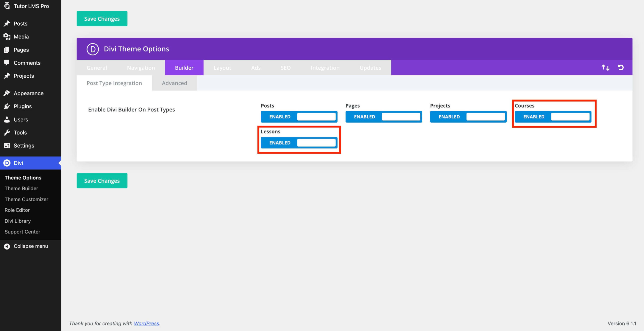
Task: Open Divi Library submenu item
Action: 18,221
